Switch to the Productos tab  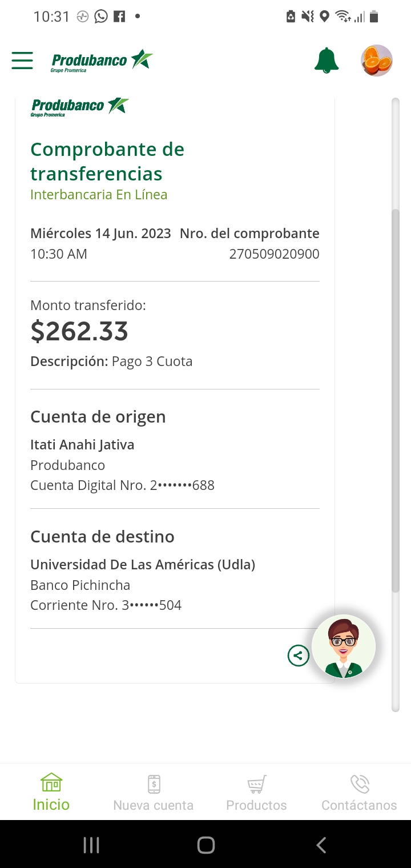[256, 793]
